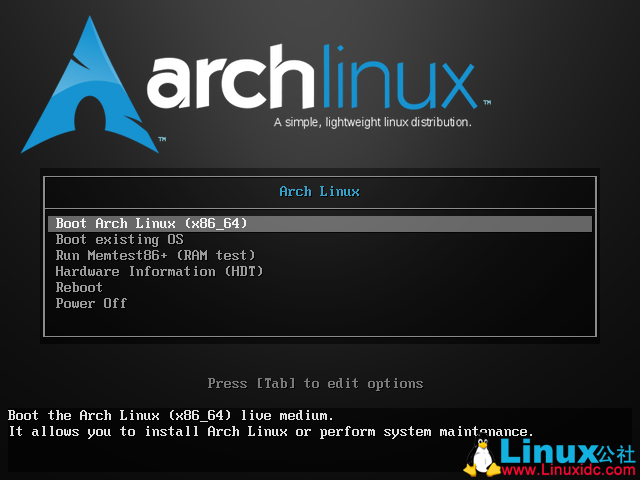Select Run Memtest86+ (RAM test)

click(x=155, y=256)
